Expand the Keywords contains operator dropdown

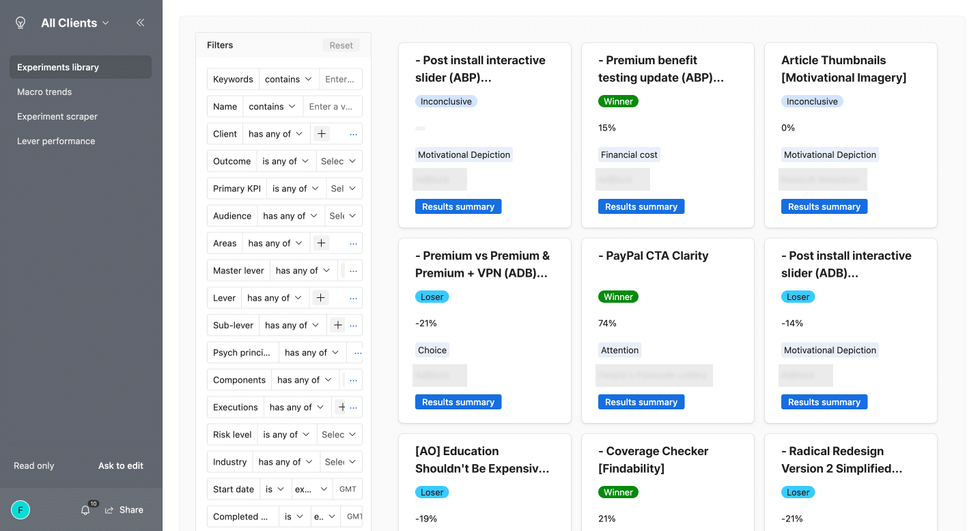289,79
